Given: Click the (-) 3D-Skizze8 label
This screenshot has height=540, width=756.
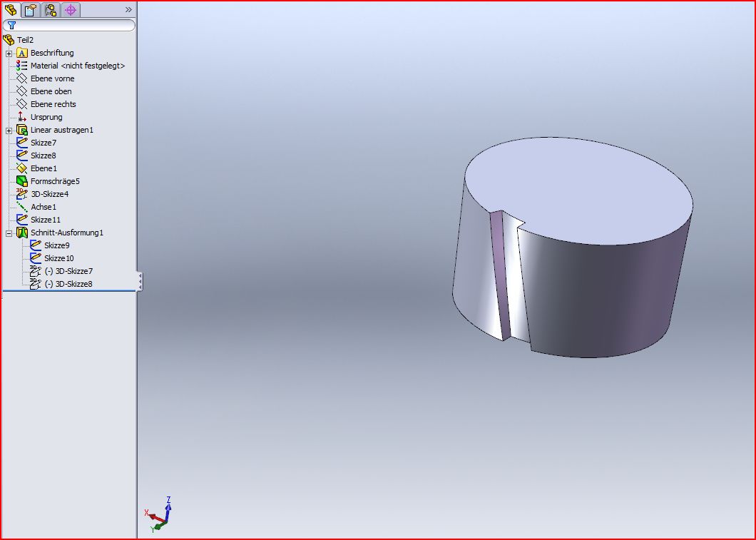Looking at the screenshot, I should pyautogui.click(x=68, y=284).
